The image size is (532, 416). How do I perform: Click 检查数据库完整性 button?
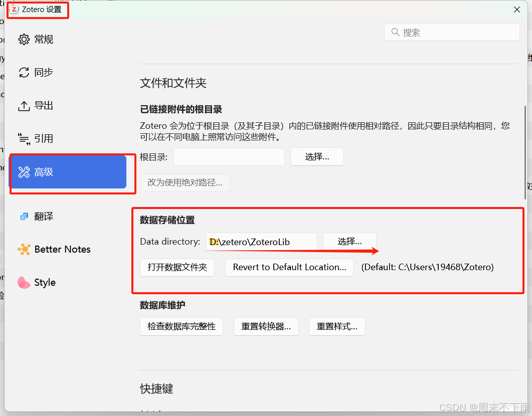click(182, 326)
